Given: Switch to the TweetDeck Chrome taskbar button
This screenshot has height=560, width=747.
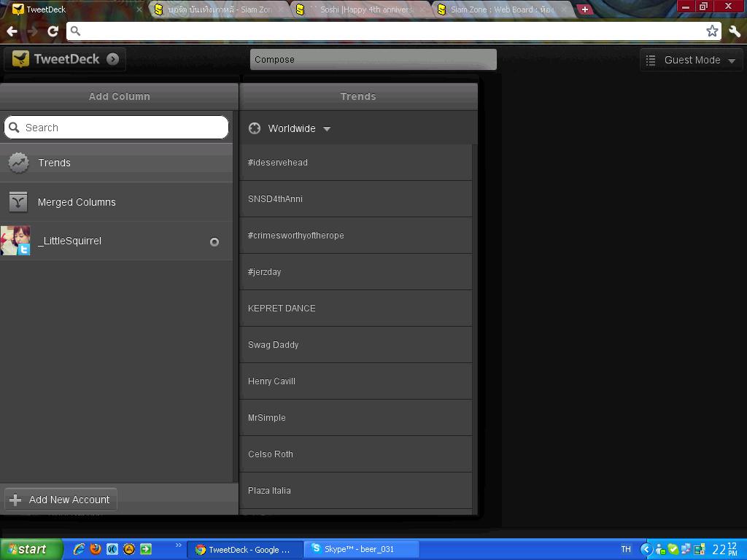Looking at the screenshot, I should click(x=245, y=550).
